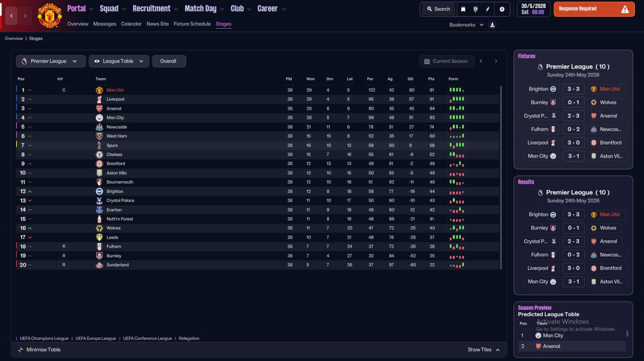Click the Response Required button

(x=594, y=9)
